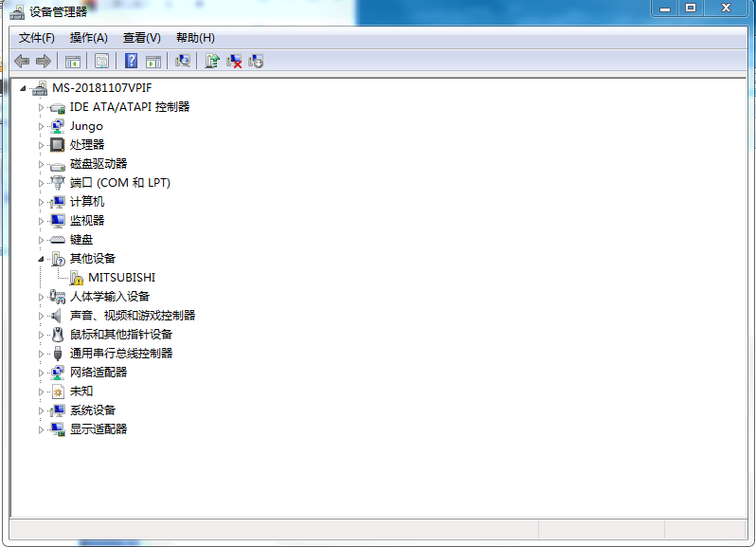
Task: Scan for hardware changes toolbar icon
Action: pos(183,61)
